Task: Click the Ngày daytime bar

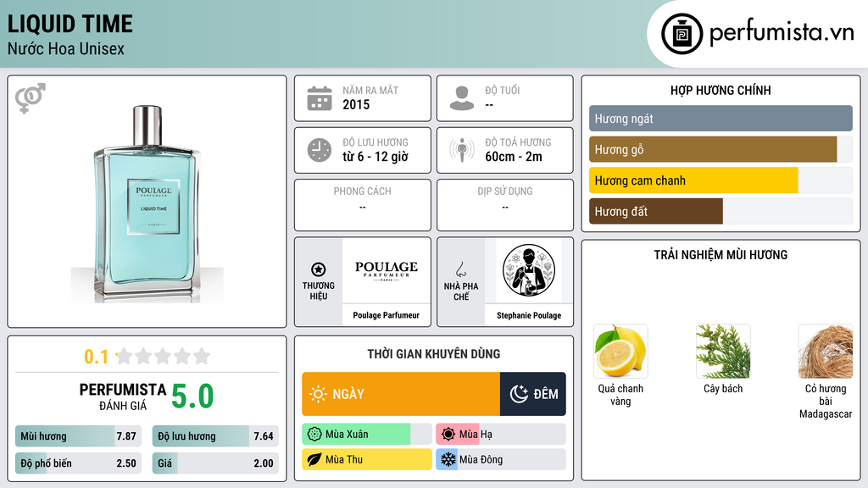Action: point(401,394)
